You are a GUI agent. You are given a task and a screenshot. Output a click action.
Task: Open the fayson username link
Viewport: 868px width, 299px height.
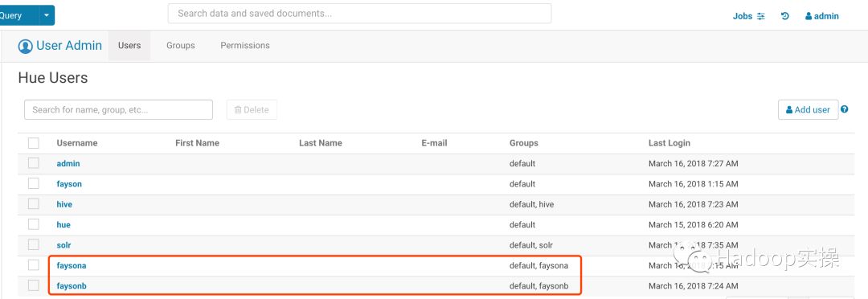(x=69, y=184)
